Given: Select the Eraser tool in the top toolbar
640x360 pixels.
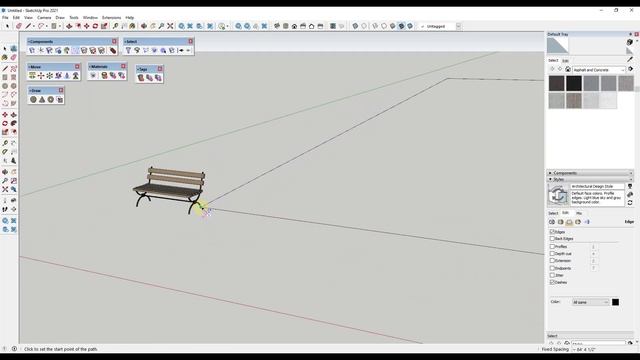Looking at the screenshot, I should click(19, 26).
